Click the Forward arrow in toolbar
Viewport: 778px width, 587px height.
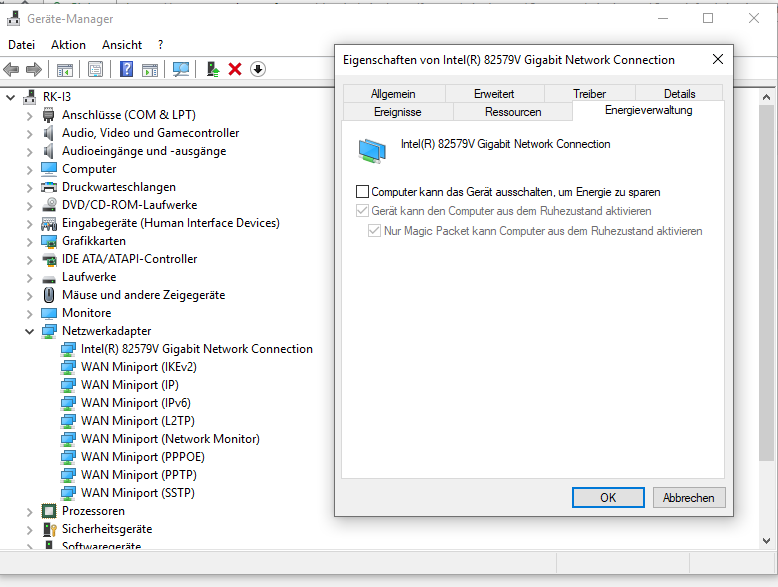click(x=34, y=69)
